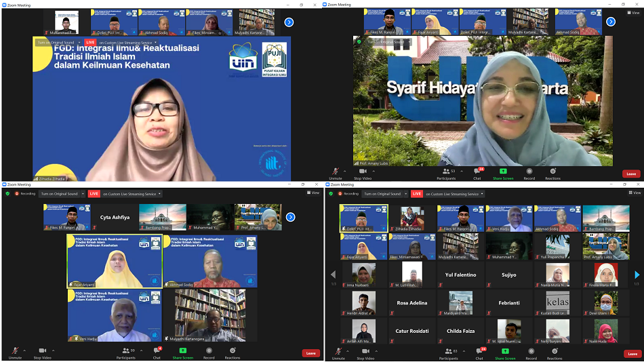The image size is (644, 362).
Task: Click Share Screen in gallery view window
Action: 505,353
